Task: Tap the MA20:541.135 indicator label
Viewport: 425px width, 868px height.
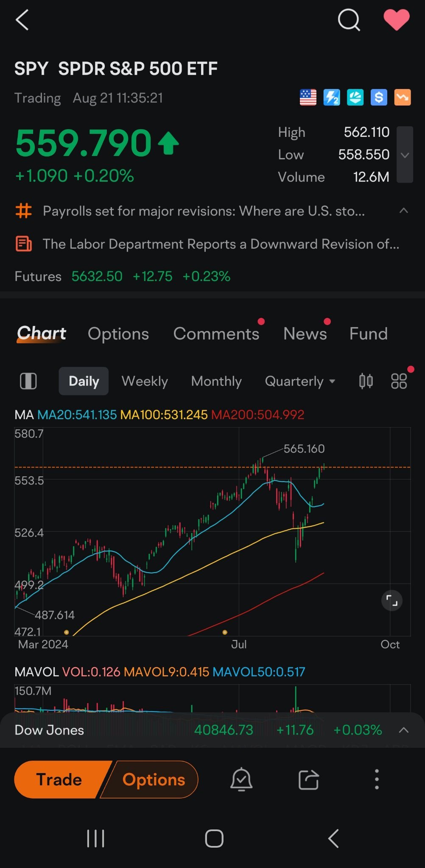Action: pyautogui.click(x=77, y=415)
